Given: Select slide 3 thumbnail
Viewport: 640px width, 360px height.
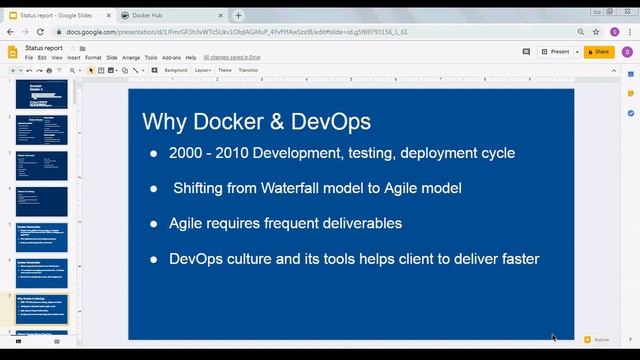Looking at the screenshot, I should point(42,166).
